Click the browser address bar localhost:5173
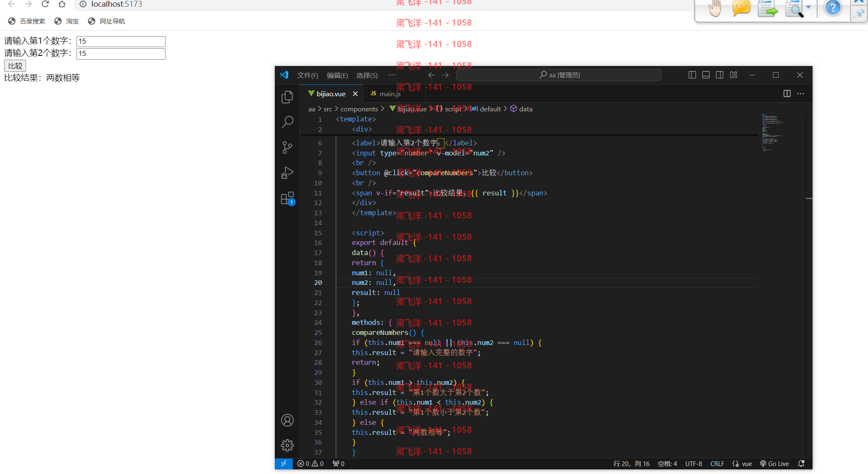Screen dimensions: 868x474 [x=116, y=4]
